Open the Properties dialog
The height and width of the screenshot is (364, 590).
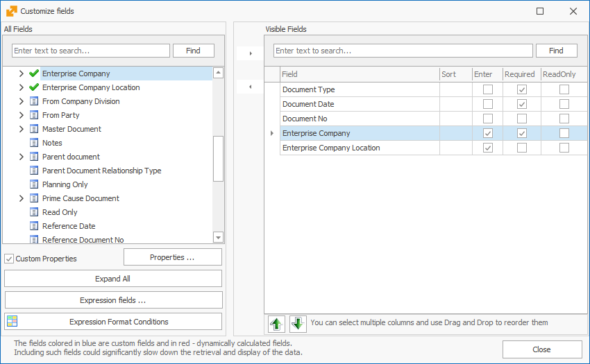[x=172, y=257]
